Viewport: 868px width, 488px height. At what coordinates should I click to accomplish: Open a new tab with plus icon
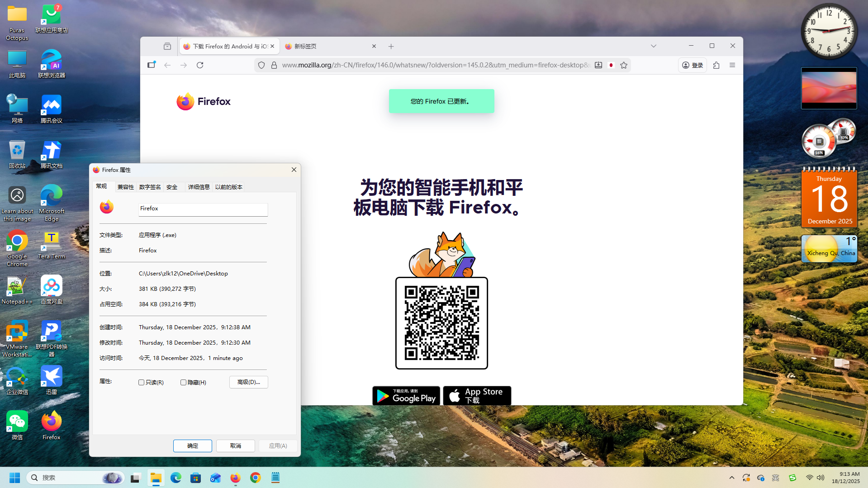coord(391,46)
